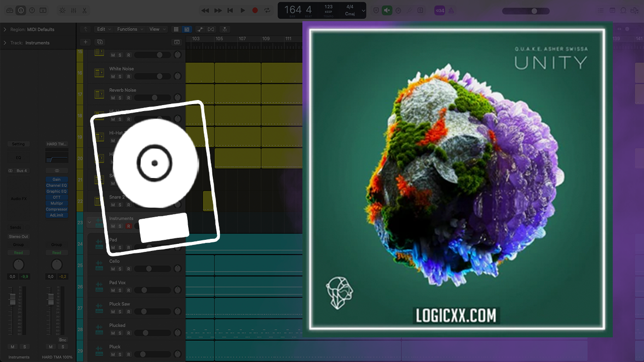The image size is (644, 362).
Task: Start playback with Play button
Action: [x=243, y=10]
